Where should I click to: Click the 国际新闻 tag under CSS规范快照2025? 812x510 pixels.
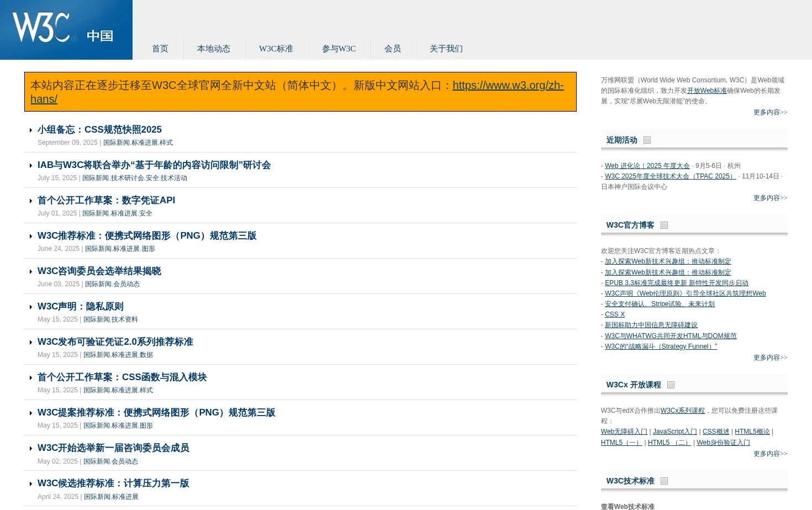(117, 143)
